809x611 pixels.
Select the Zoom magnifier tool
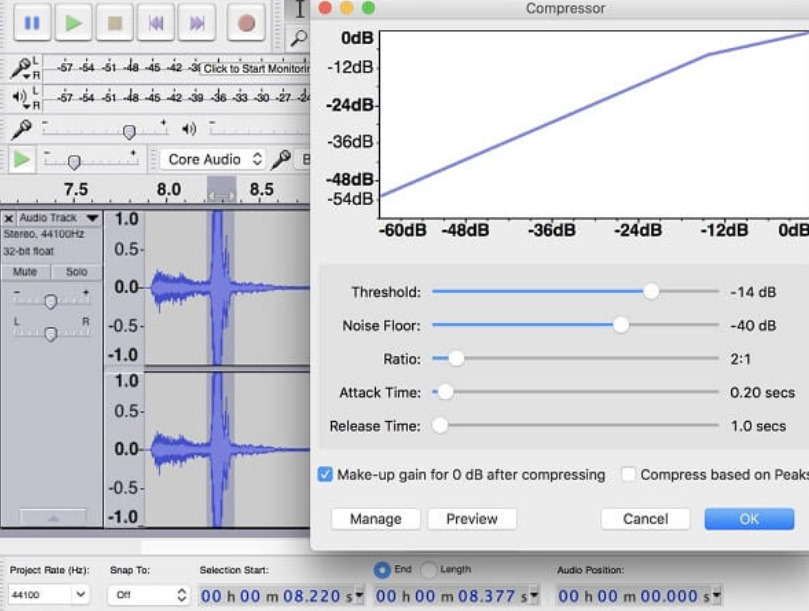(x=298, y=38)
